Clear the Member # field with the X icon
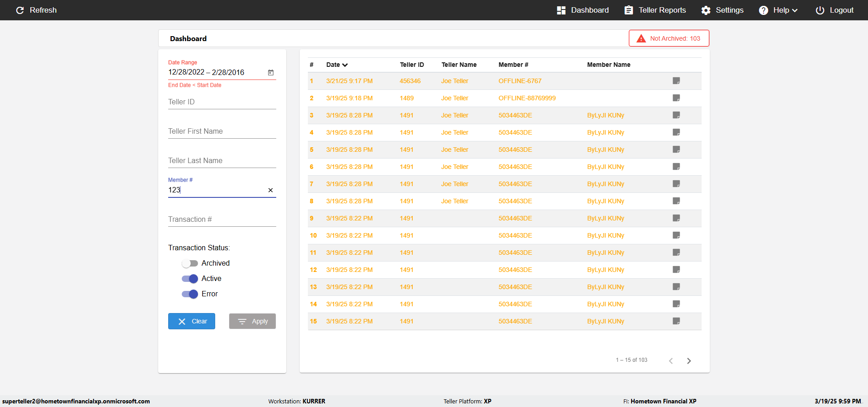Screen dimensions: 868x407 click(x=270, y=190)
